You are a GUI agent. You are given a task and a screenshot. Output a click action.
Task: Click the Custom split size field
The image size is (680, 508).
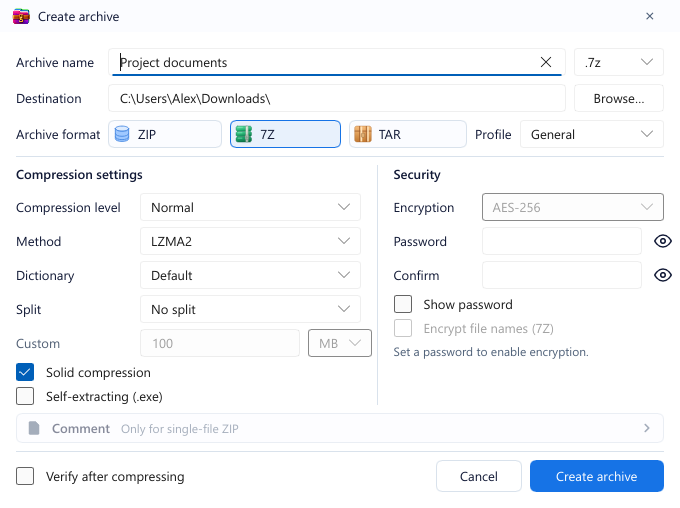[220, 343]
